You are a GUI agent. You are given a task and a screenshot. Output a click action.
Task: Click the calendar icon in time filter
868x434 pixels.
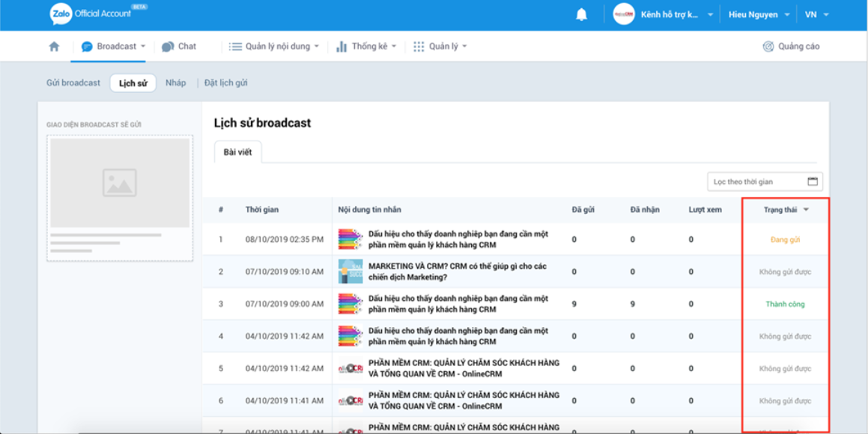[x=813, y=181]
